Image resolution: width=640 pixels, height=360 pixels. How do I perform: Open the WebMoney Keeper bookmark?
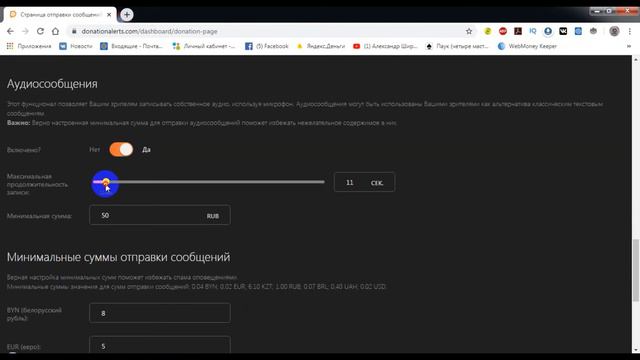click(x=527, y=46)
